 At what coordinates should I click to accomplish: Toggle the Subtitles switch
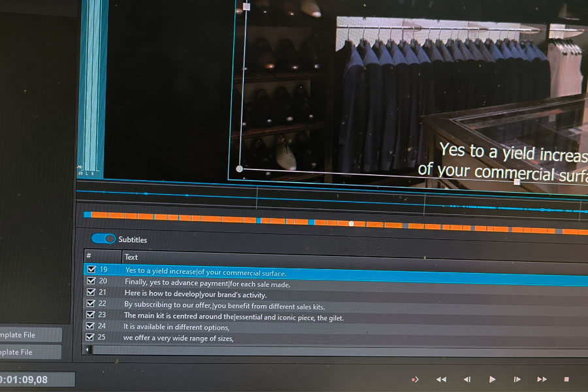[103, 238]
